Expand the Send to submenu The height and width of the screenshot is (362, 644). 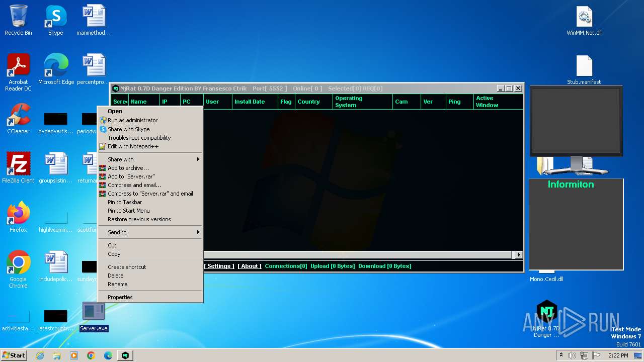coord(150,232)
